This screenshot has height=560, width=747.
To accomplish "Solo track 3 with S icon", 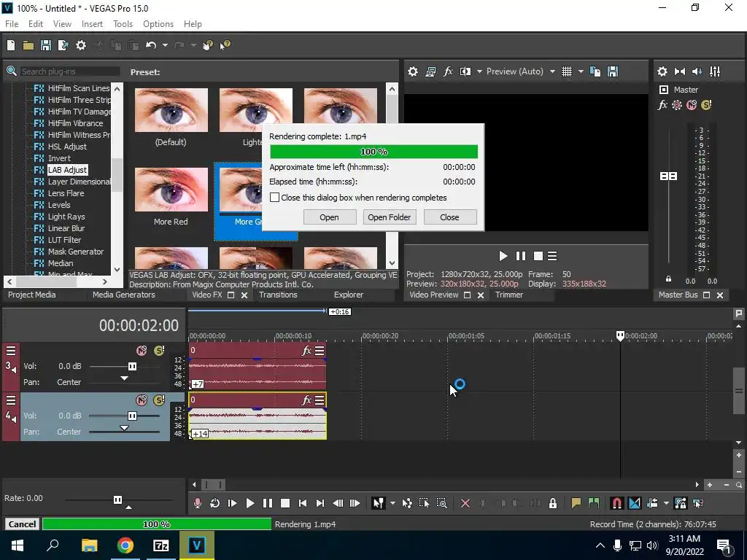I will pyautogui.click(x=159, y=351).
